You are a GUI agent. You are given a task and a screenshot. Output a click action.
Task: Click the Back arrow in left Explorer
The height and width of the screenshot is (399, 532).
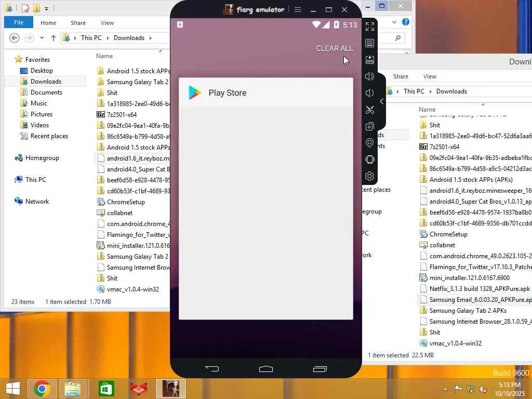[14, 37]
